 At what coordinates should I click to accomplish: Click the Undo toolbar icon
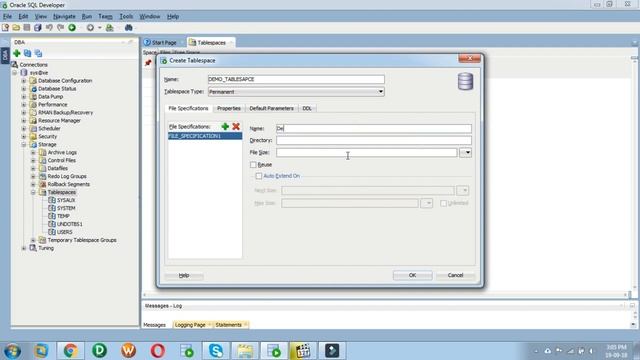pos(49,28)
